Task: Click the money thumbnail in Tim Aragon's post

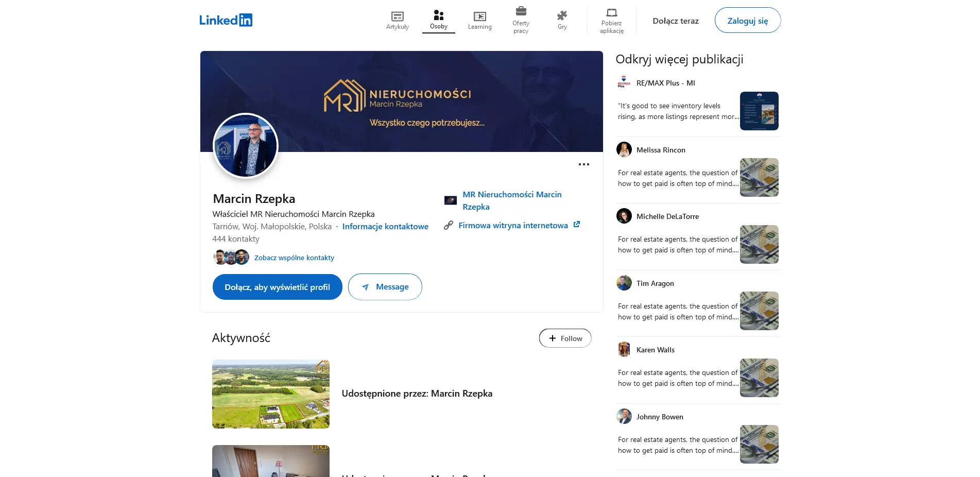Action: tap(759, 311)
